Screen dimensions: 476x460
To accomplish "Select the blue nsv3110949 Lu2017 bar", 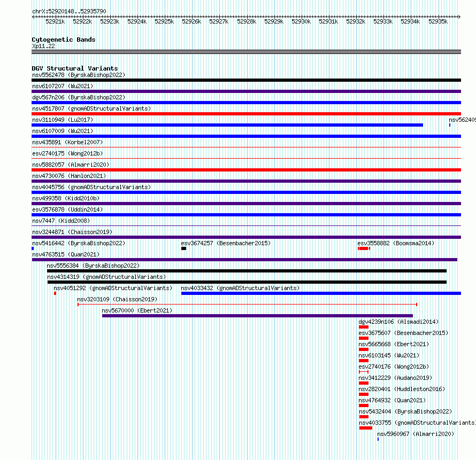I will [227, 125].
